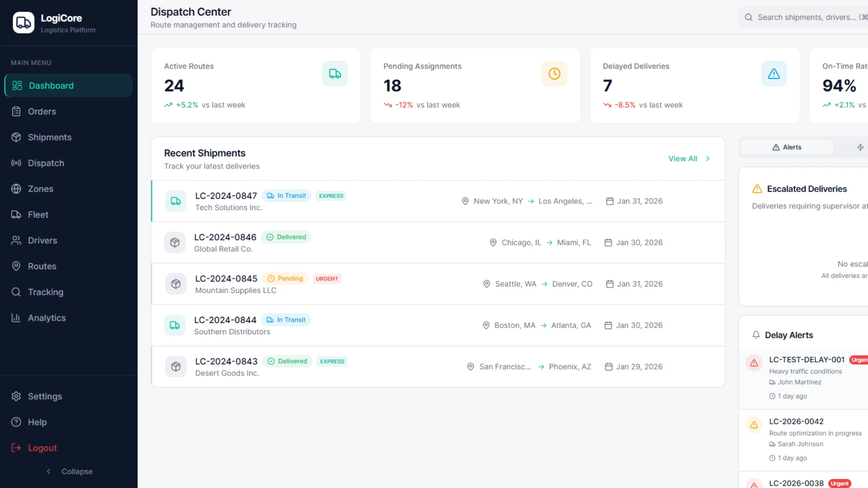Open shipment LC-2024-0844
Screen dimensions: 868x488
point(438,325)
